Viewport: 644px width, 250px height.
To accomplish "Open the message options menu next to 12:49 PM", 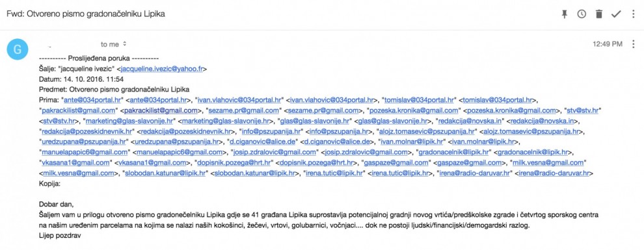I will pyautogui.click(x=633, y=44).
